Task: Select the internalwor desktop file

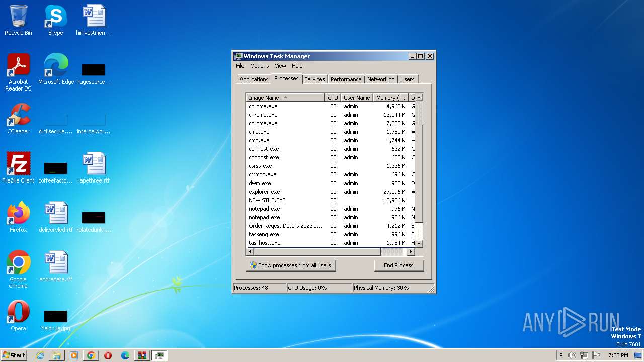Action: [x=94, y=123]
